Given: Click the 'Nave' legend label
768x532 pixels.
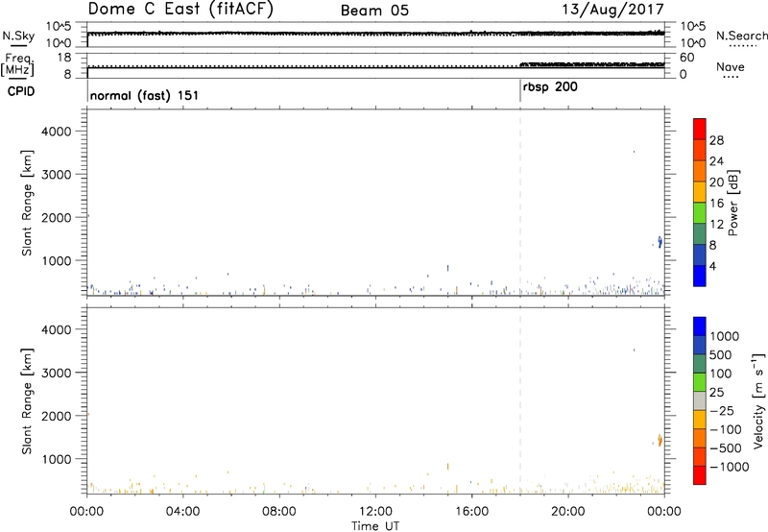Looking at the screenshot, I should [731, 66].
